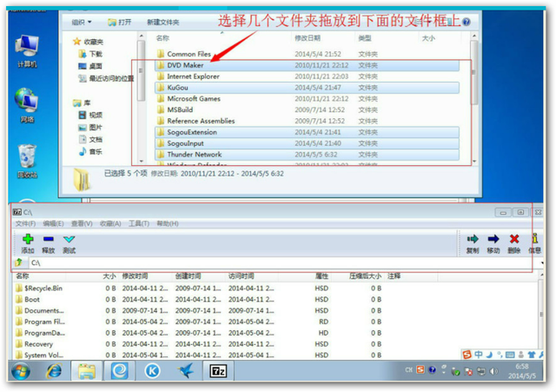Click the 删除 (Delete) red X icon
This screenshot has width=556, height=392.
pos(514,239)
